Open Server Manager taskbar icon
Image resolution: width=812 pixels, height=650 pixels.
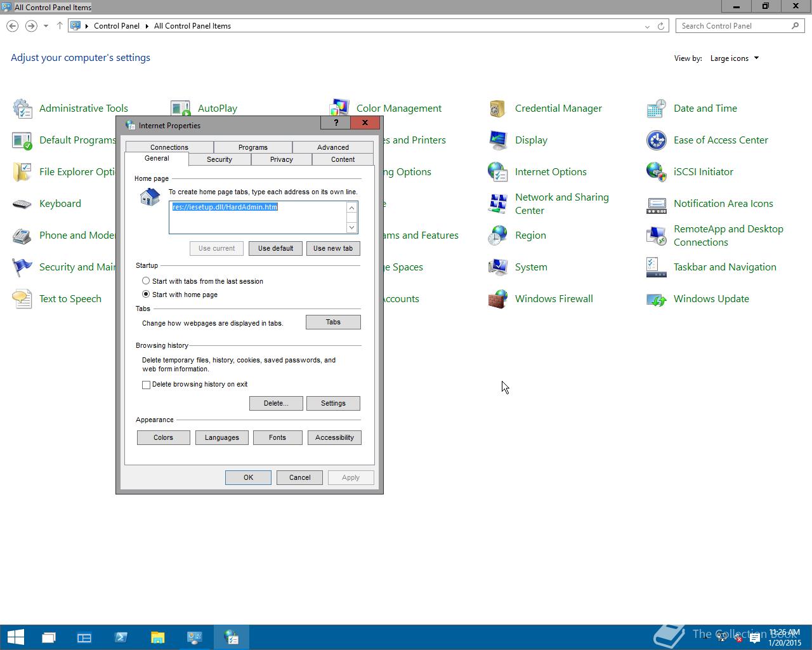(84, 637)
